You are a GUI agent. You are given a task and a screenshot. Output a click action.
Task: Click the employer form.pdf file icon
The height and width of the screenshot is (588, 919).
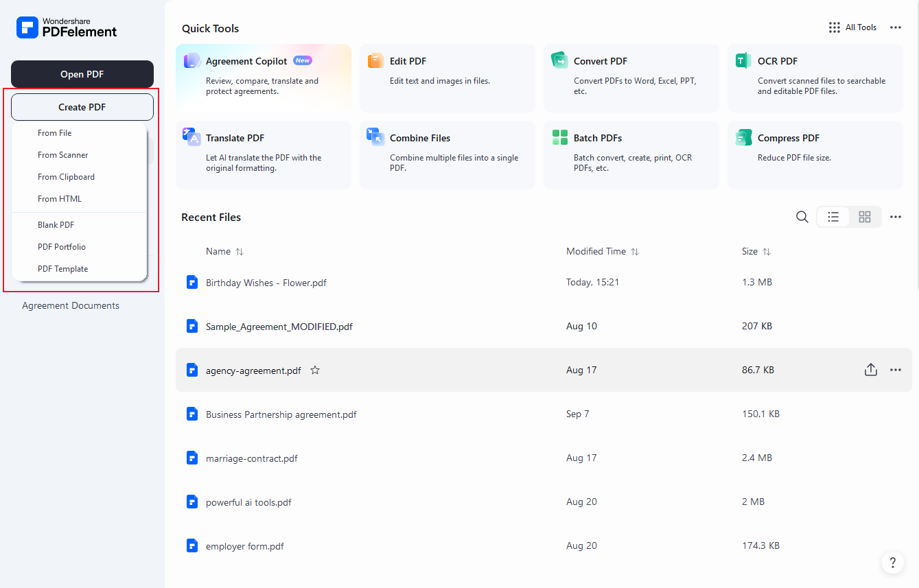(x=192, y=545)
